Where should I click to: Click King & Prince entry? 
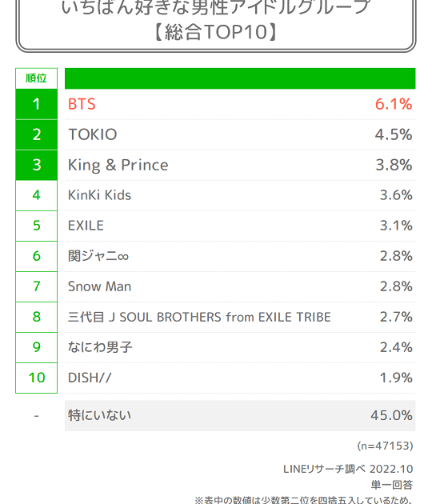tap(118, 166)
